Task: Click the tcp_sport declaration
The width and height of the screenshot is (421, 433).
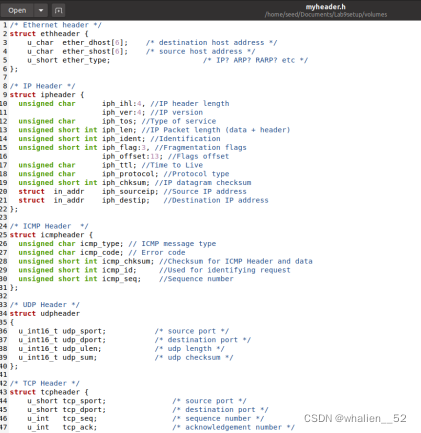Action: [x=66, y=401]
